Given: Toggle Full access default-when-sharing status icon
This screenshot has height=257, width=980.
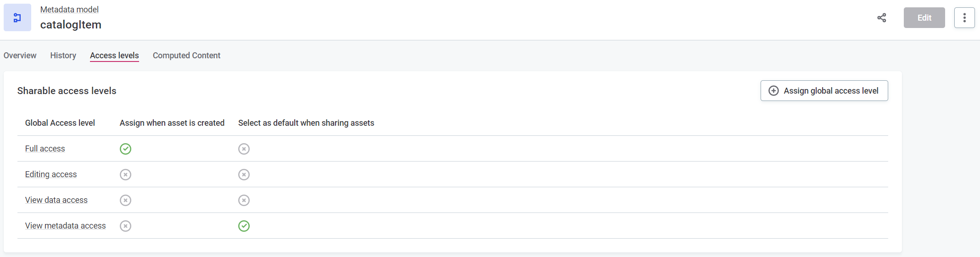Looking at the screenshot, I should [x=244, y=149].
